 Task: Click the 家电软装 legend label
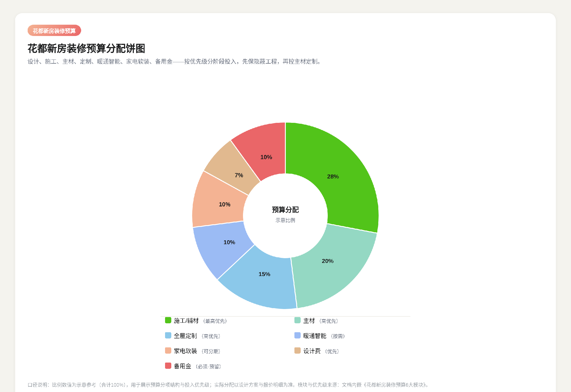pos(185,351)
